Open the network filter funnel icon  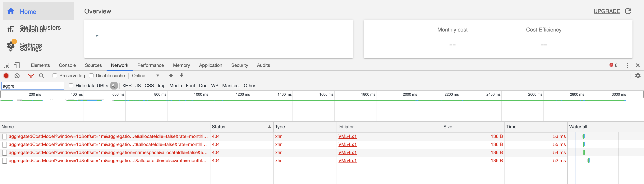click(31, 75)
